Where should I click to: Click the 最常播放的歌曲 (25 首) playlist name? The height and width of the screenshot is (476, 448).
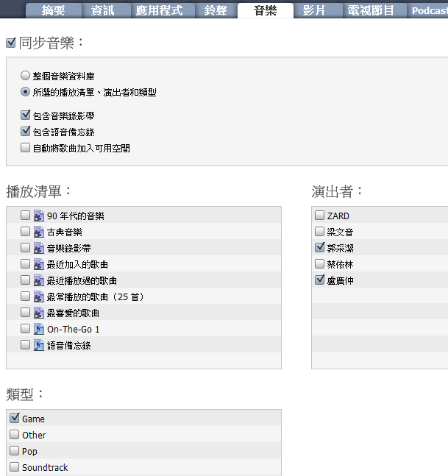tap(96, 297)
